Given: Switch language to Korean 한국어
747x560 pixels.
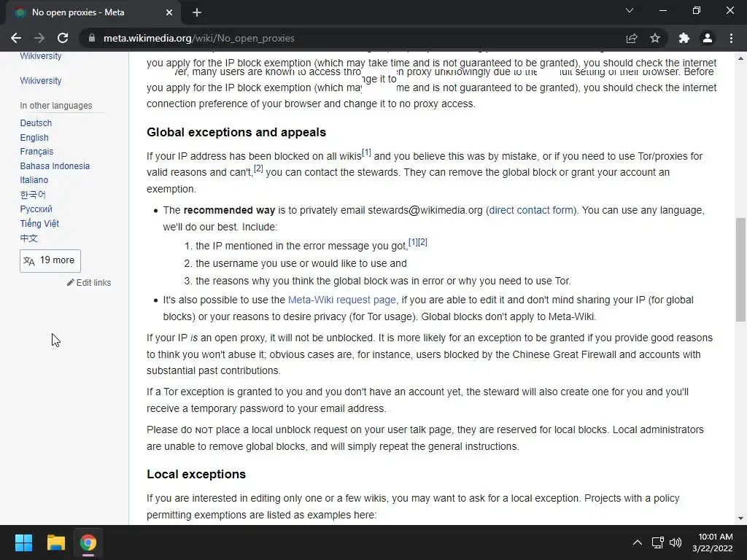Looking at the screenshot, I should click(33, 194).
